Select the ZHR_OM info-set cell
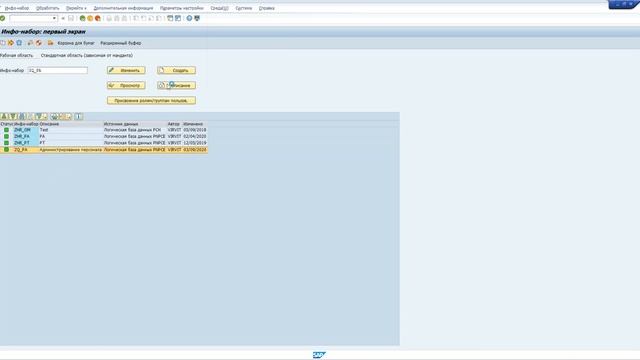Screen dimensions: 640x360 27,130
